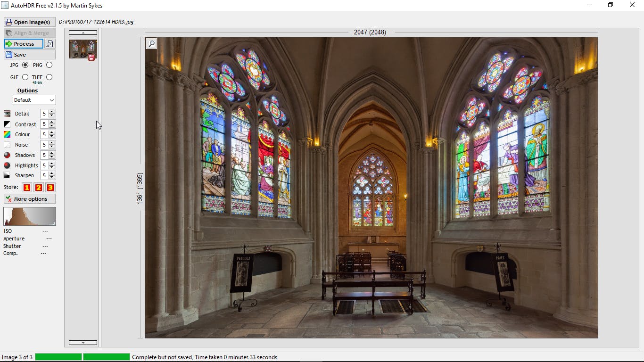This screenshot has width=644, height=362.
Task: Increase the Shadows value by one
Action: [x=52, y=153]
